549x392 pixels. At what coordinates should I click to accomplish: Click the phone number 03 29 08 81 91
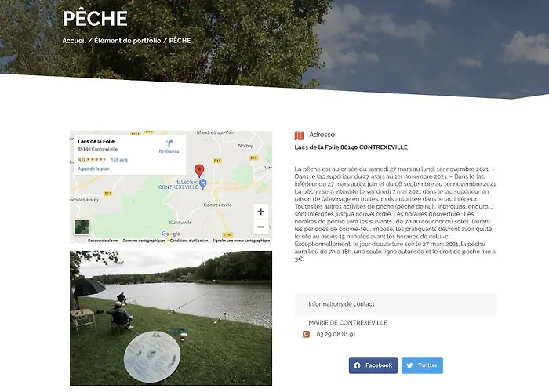(336, 334)
